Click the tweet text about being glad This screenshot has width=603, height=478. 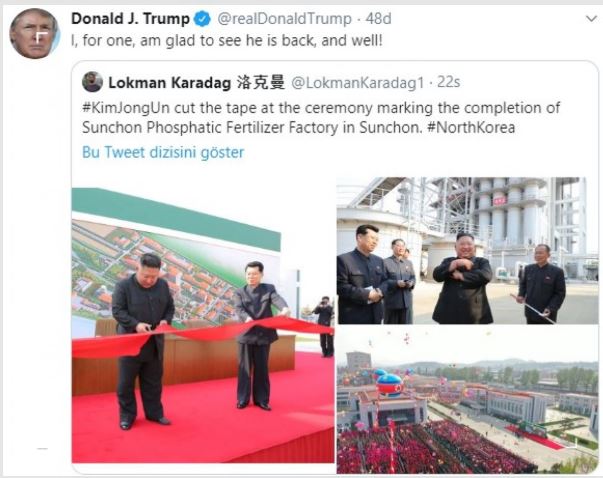[x=227, y=40]
